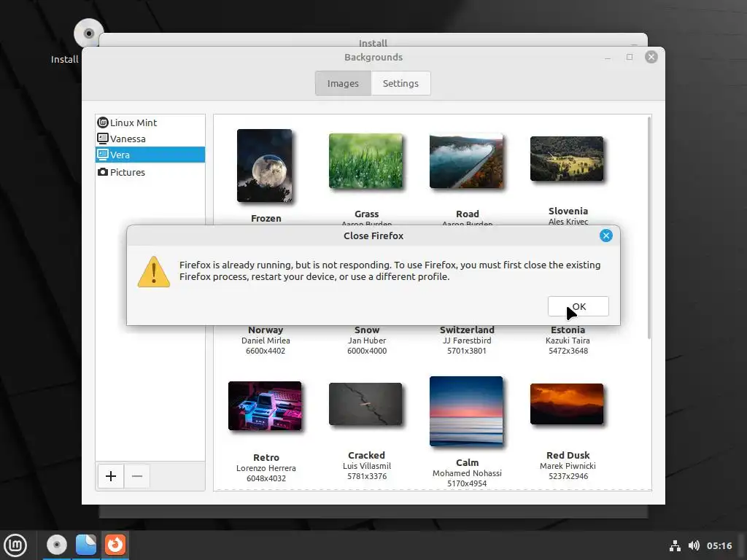Select the Images tab in Backgrounds
The width and height of the screenshot is (747, 560).
pos(343,83)
